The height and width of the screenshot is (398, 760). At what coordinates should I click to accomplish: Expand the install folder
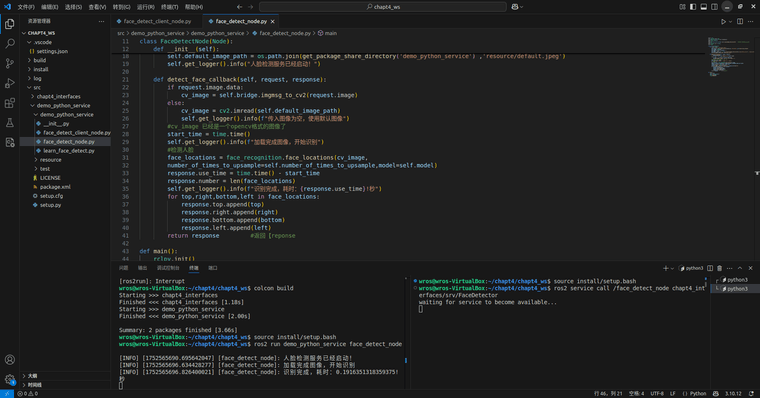point(30,69)
